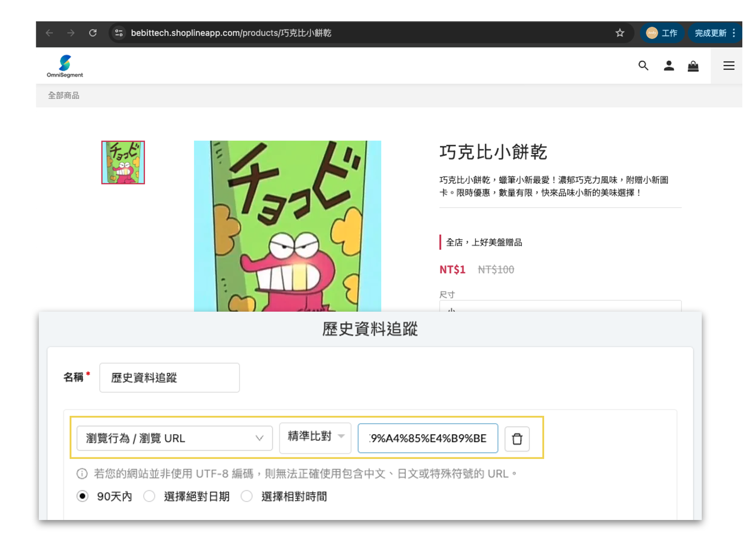
Task: Click the 完成更新 button
Action: tap(711, 33)
